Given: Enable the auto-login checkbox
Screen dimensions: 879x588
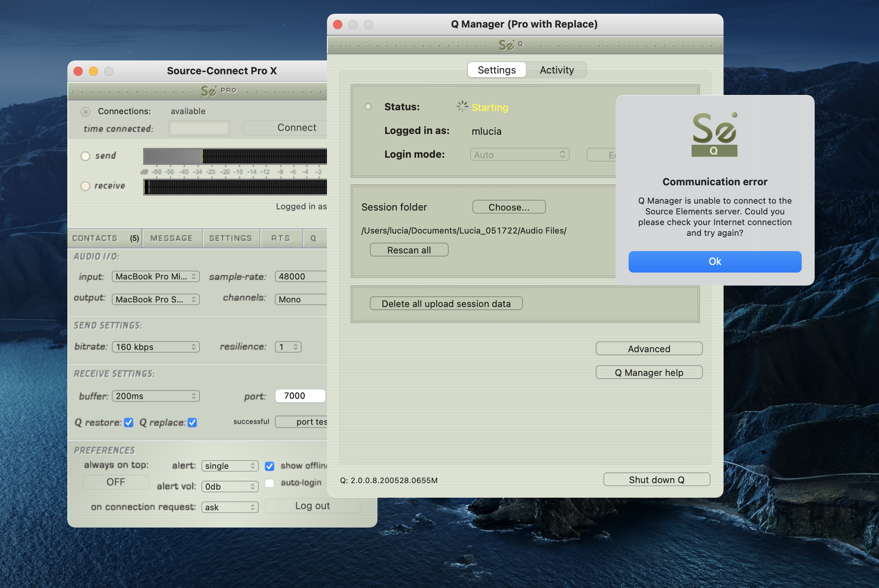Looking at the screenshot, I should point(270,483).
